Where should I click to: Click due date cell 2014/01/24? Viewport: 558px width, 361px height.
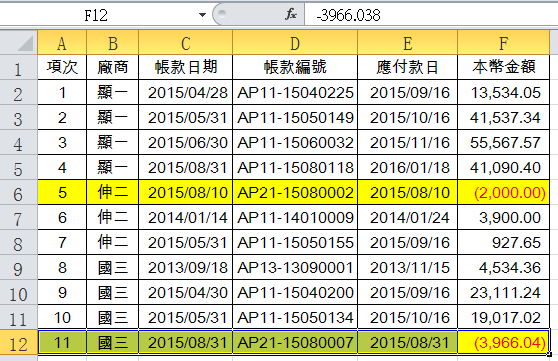407,218
